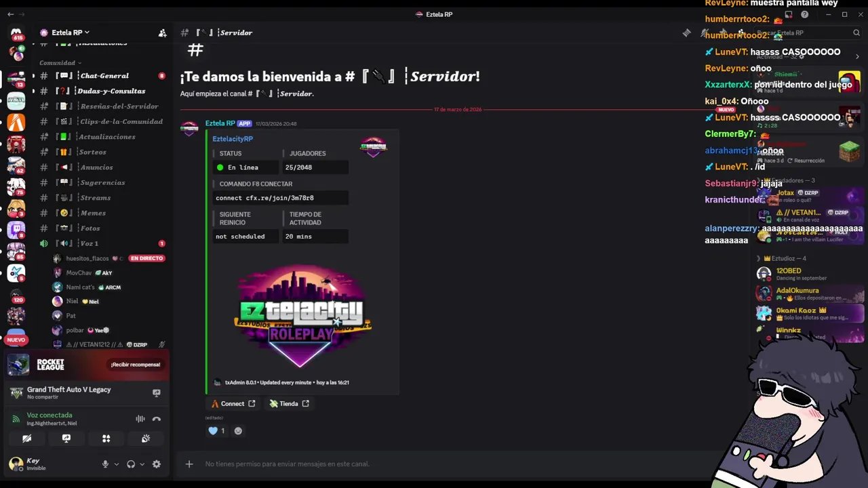Click the Tienda shop button
This screenshot has height=488, width=868.
(x=289, y=403)
